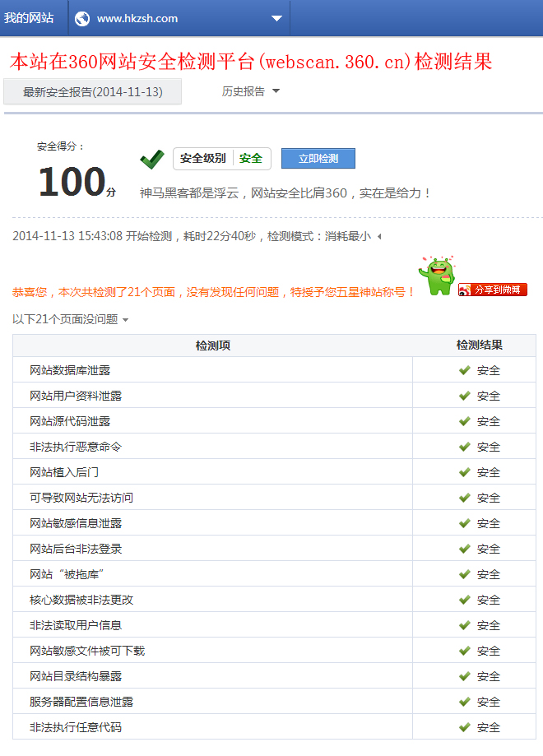543x756 pixels.
Task: Click the 安全级别 安全 badge
Action: (221, 159)
